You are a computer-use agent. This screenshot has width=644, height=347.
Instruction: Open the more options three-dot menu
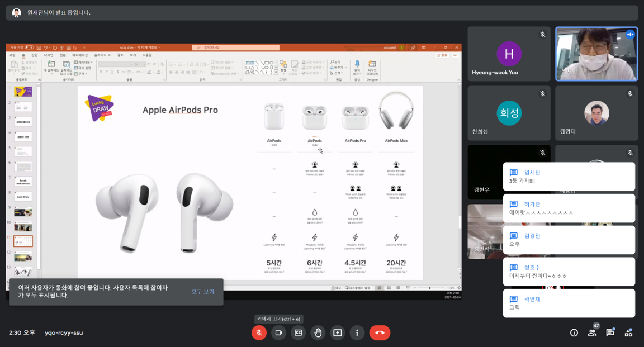357,332
